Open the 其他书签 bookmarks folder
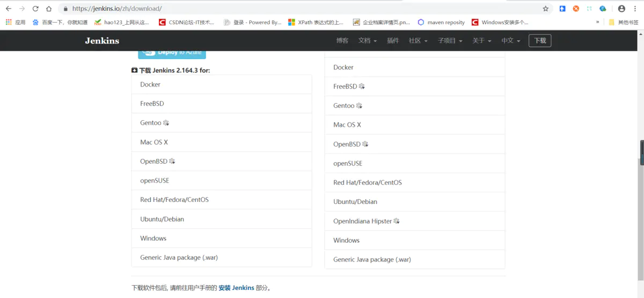This screenshot has width=644, height=298. (x=623, y=23)
